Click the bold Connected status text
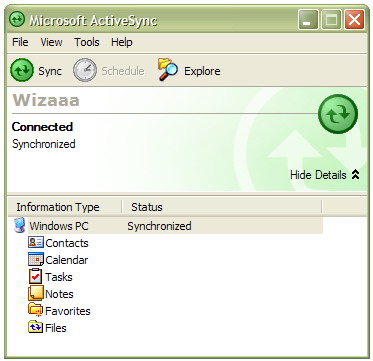 (42, 127)
